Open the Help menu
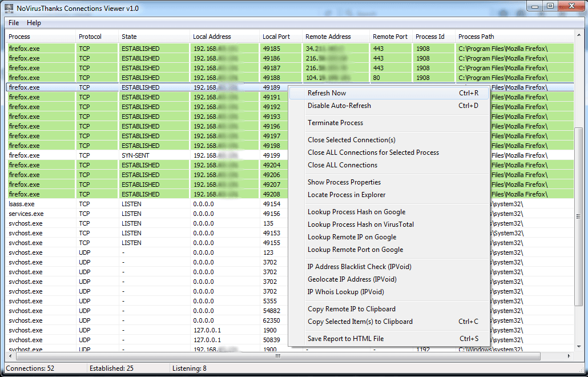Screen dimensions: 588x377 pos(34,23)
